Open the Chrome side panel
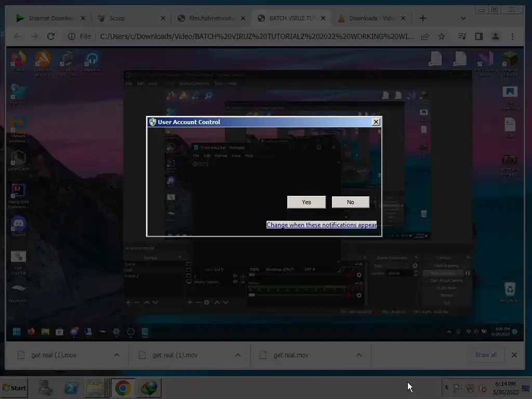 478,36
